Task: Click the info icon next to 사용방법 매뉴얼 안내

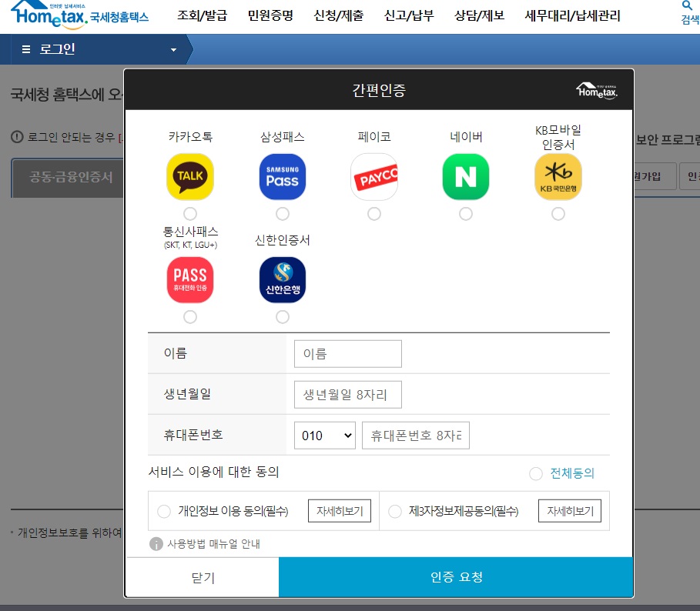Action: click(x=156, y=543)
